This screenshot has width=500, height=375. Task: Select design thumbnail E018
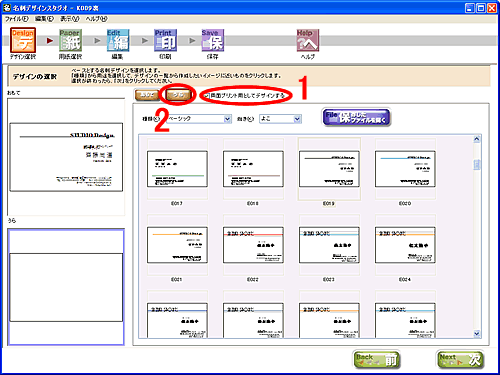[x=253, y=169]
